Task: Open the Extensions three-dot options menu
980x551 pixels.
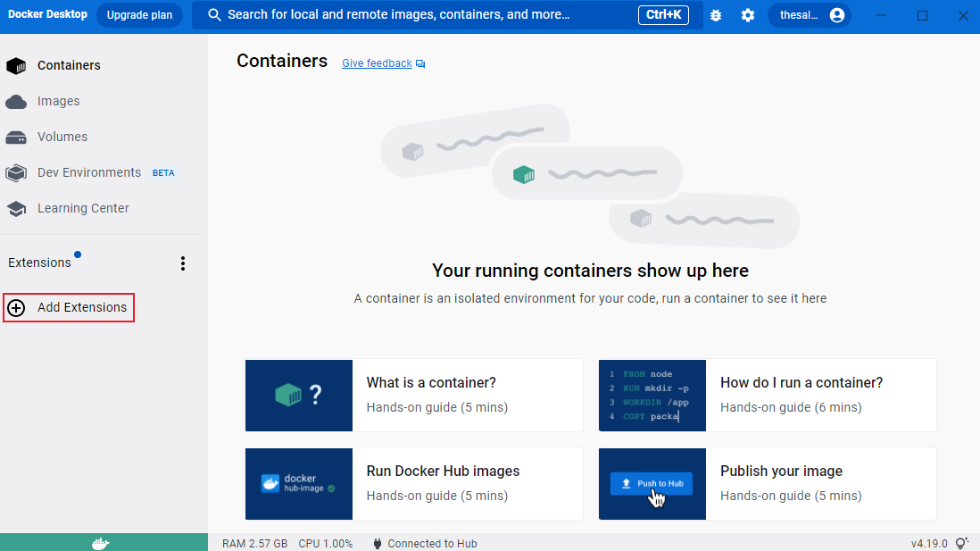Action: click(x=183, y=263)
